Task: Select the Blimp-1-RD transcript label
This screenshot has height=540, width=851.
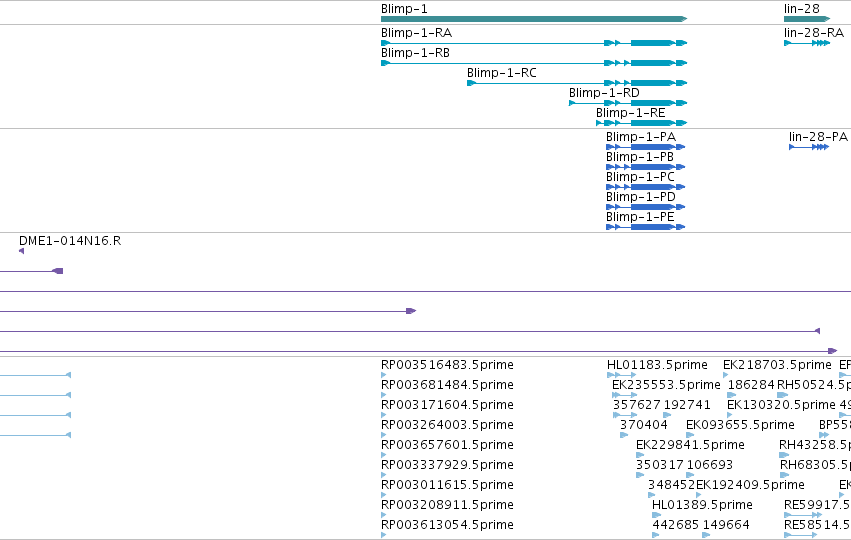Action: [x=604, y=93]
